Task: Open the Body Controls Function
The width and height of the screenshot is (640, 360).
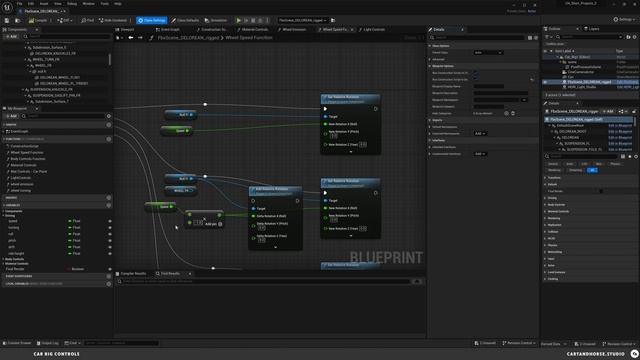Action: click(x=28, y=159)
